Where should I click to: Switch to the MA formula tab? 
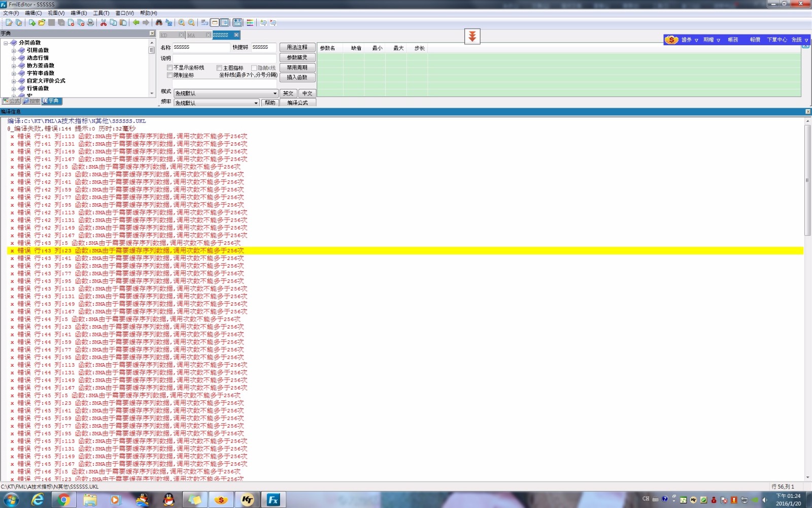click(192, 35)
